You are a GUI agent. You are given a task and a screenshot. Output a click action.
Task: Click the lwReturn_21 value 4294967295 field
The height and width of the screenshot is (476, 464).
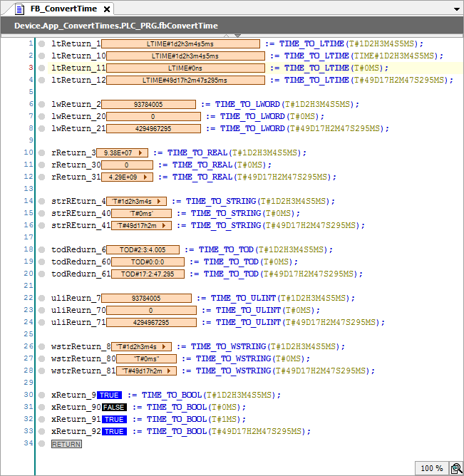click(152, 128)
